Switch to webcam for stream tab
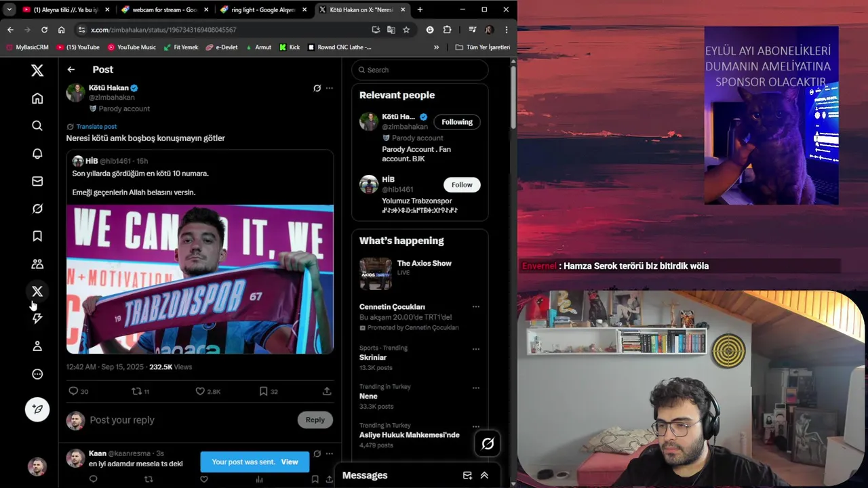This screenshot has height=488, width=868. click(164, 9)
